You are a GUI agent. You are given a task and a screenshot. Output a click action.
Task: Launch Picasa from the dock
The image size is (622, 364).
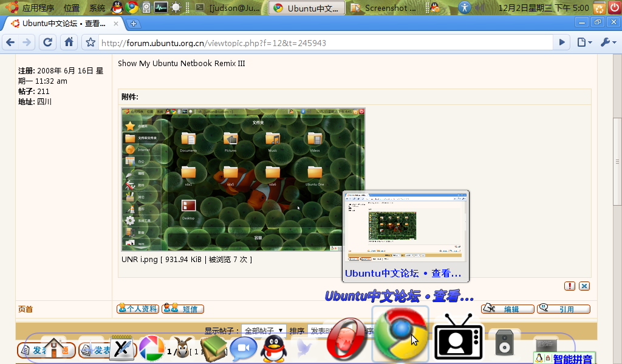pos(151,348)
